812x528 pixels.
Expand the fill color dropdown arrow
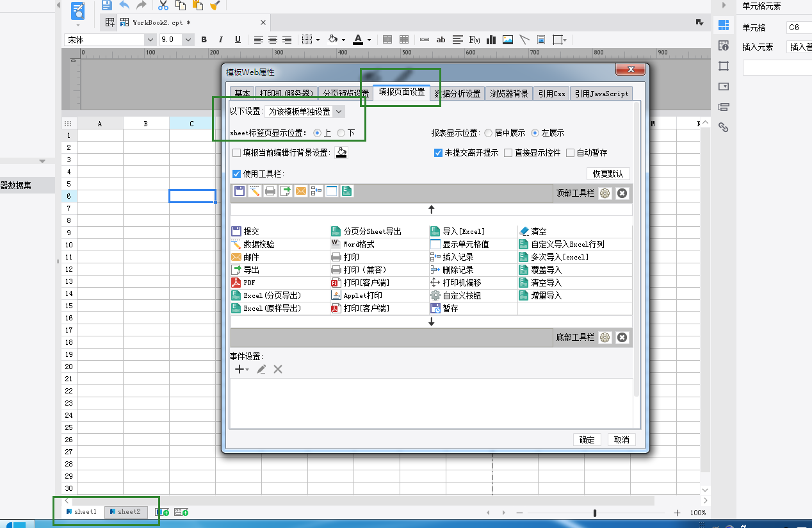coord(343,40)
